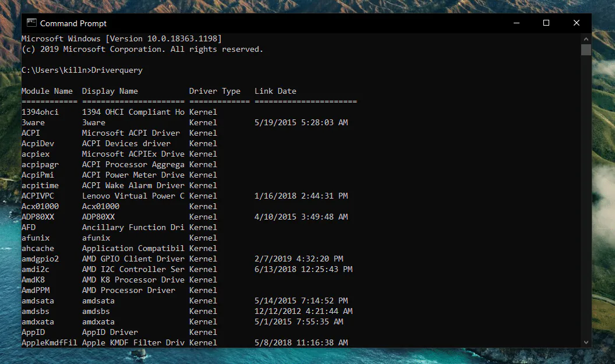The image size is (615, 364).
Task: Select "AMD Processor Driver" display name
Action: pos(129,290)
